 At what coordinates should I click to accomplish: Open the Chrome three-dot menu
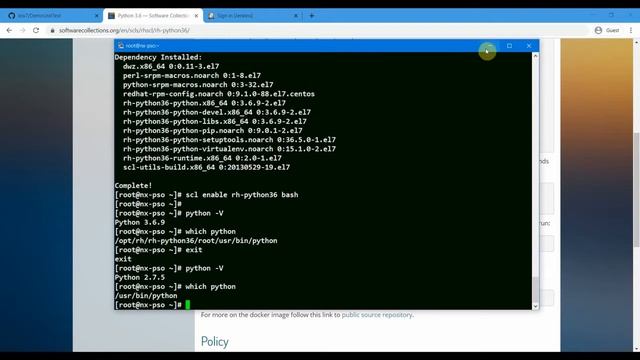(x=631, y=30)
